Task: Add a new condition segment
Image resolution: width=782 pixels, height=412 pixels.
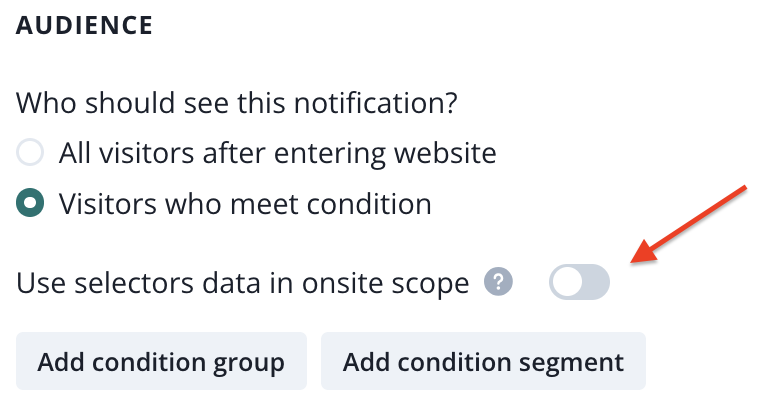Action: pos(483,361)
